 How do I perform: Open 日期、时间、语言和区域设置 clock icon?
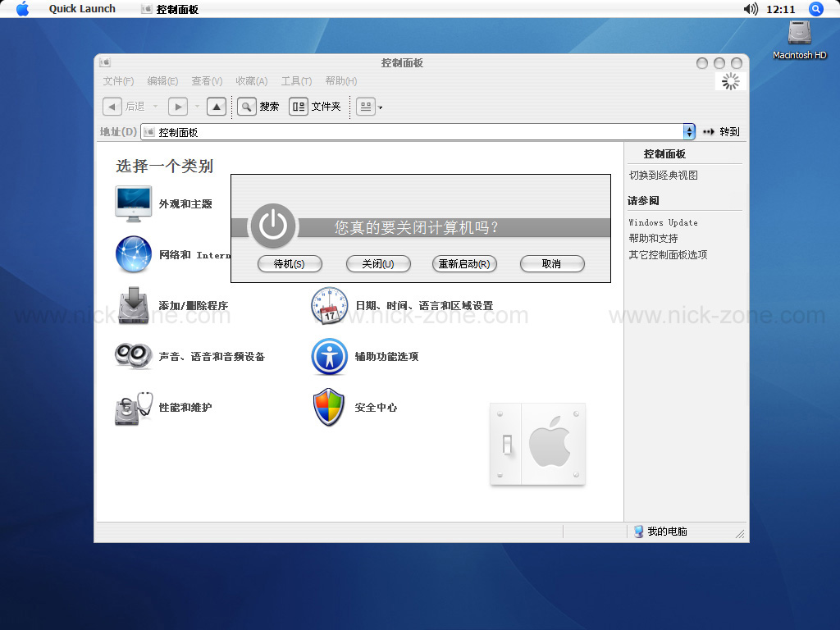click(330, 305)
